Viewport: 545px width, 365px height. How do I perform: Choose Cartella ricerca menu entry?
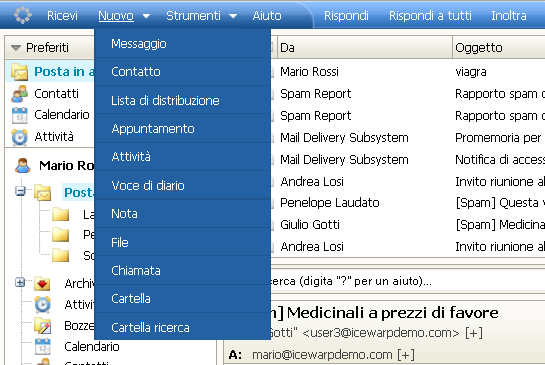182,327
